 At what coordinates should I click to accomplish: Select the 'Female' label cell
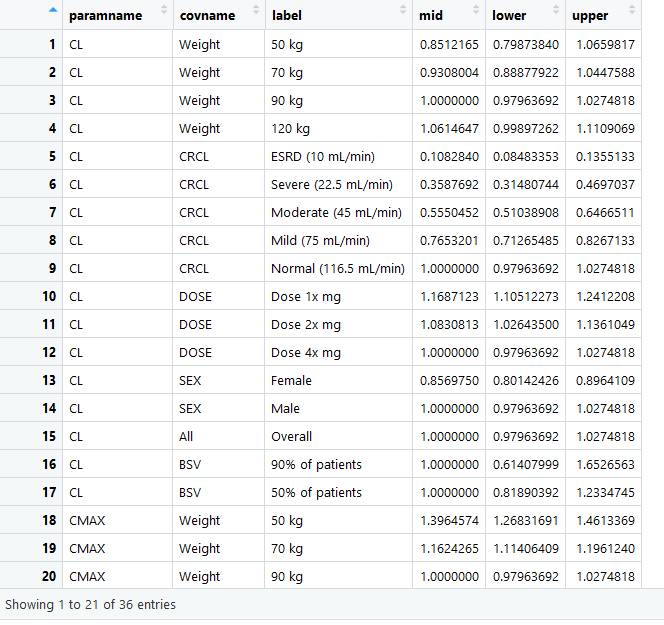click(x=291, y=381)
